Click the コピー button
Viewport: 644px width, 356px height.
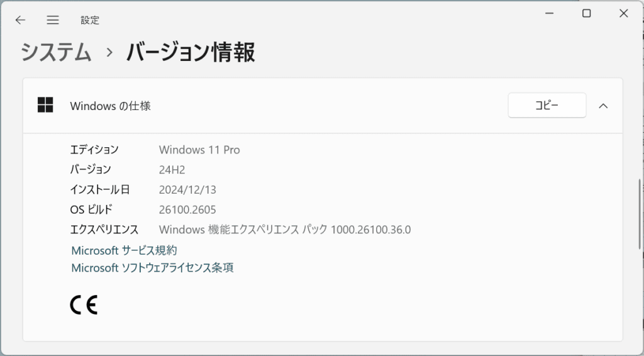tap(547, 105)
